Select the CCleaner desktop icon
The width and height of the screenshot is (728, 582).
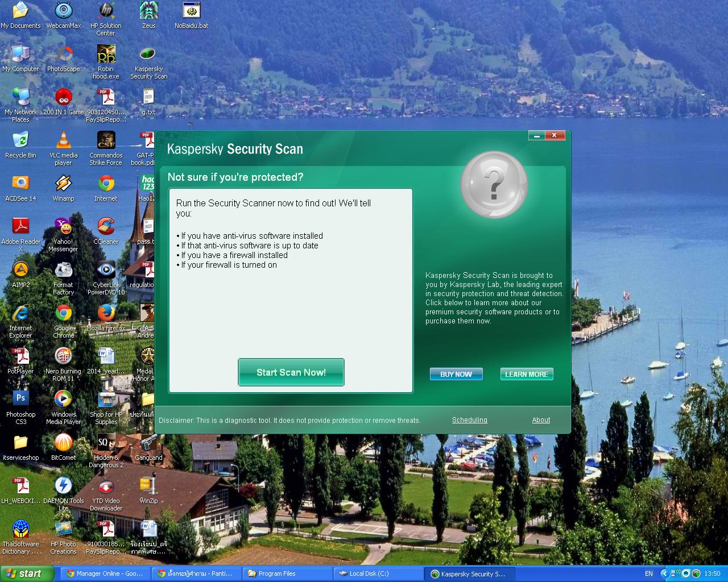point(106,231)
